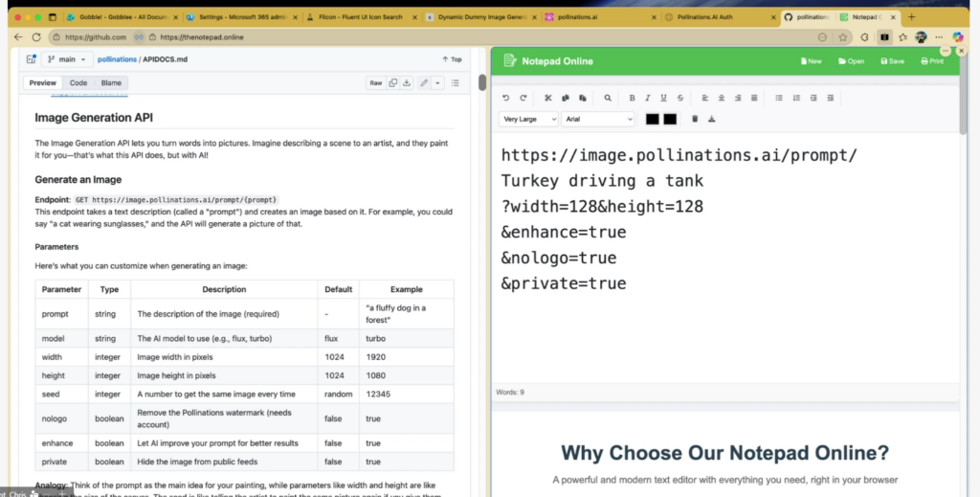The height and width of the screenshot is (497, 980).
Task: Click the Undo icon in Notepad toolbar
Action: [x=506, y=98]
